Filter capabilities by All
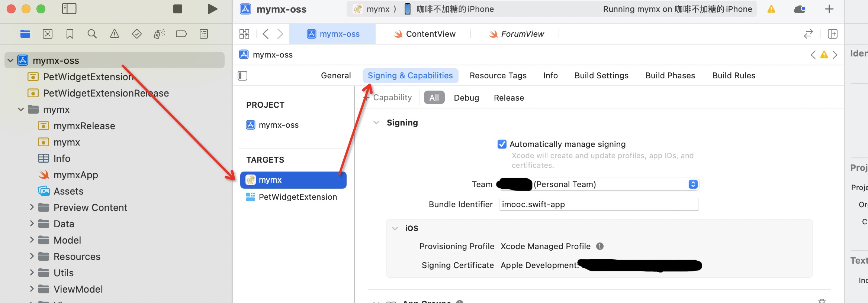The image size is (868, 303). pos(434,98)
